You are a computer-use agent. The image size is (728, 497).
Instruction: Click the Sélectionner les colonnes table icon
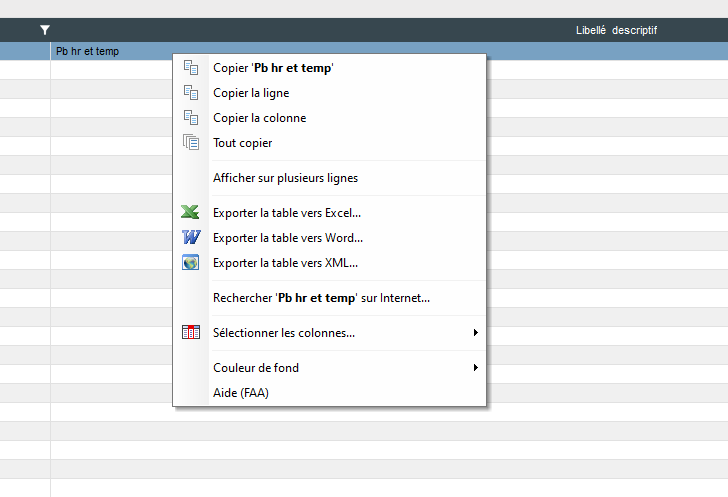tap(190, 333)
